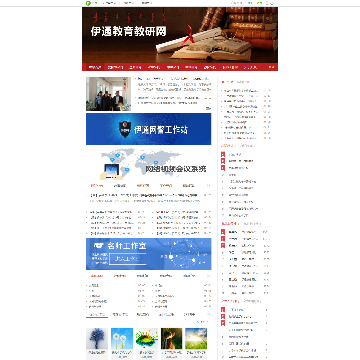Viewport: 360px width, 360px height.
Task: Select the red-underlined tab above the image gallery
Action: (x=97, y=314)
